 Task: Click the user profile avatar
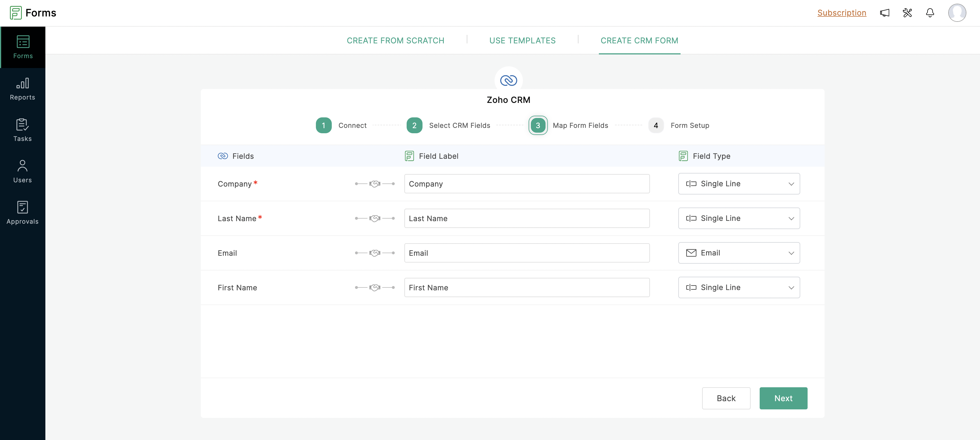(957, 13)
